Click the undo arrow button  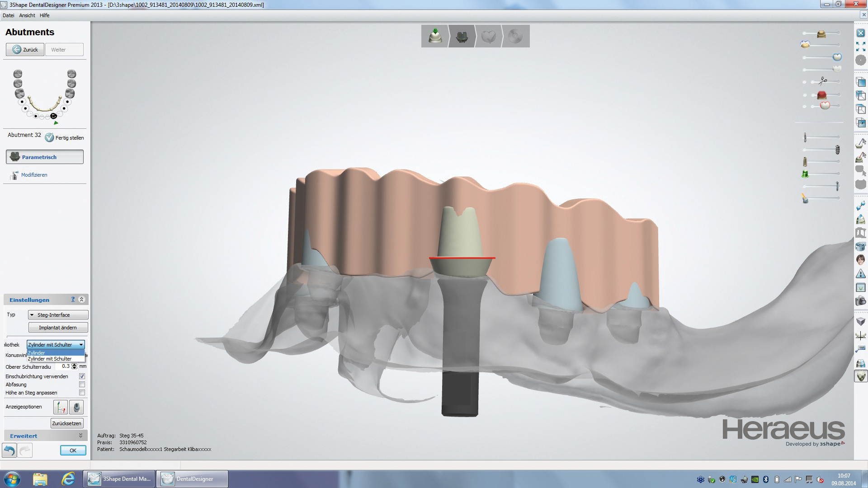[x=9, y=450]
